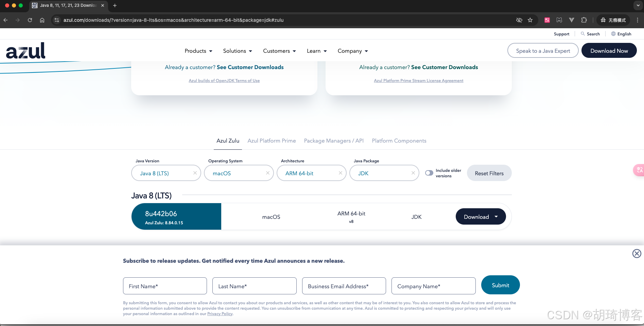
Task: Close the Java 8, 11, 17 tab
Action: [x=103, y=5]
